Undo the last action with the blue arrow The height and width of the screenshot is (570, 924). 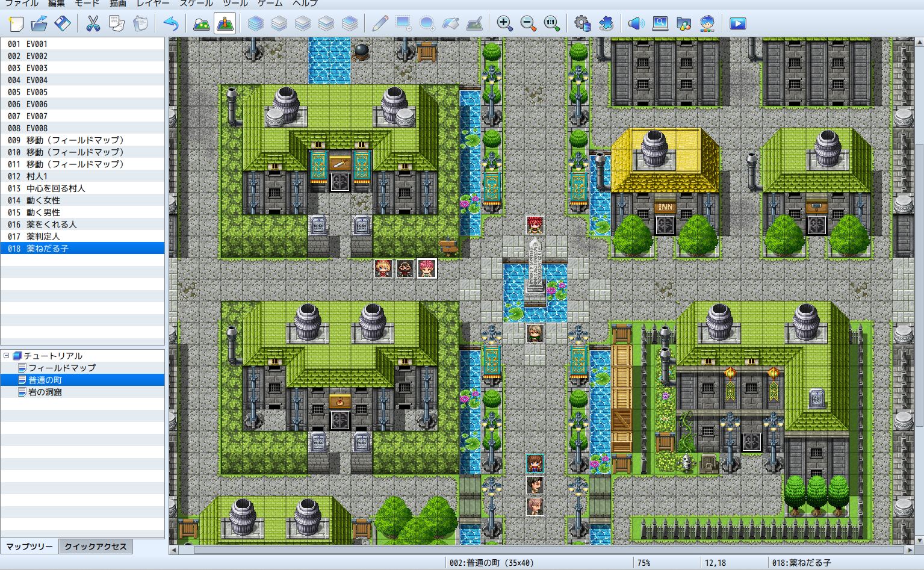coord(171,23)
